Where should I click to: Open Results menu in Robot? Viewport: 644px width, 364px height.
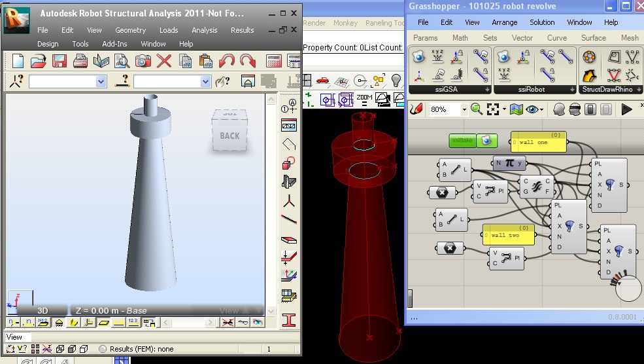tap(243, 30)
